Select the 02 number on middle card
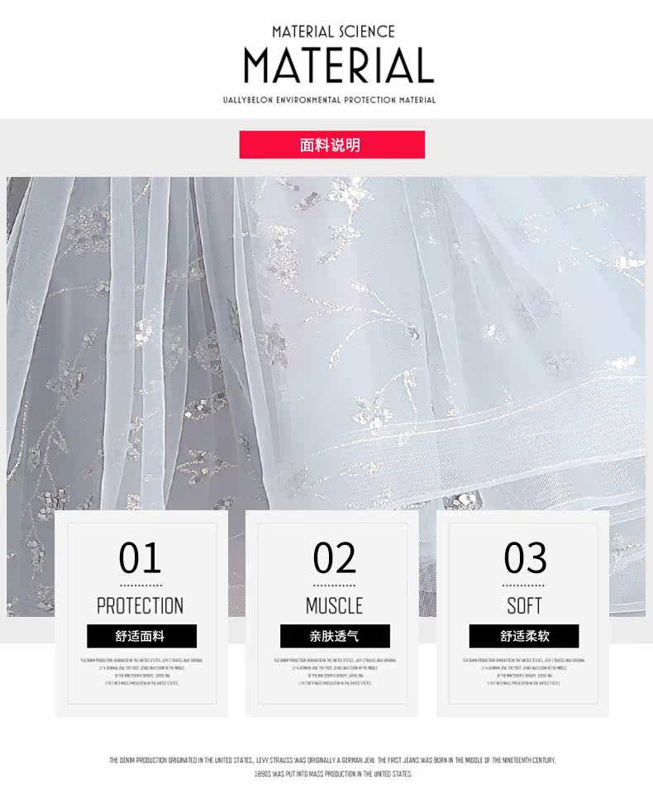 335,557
